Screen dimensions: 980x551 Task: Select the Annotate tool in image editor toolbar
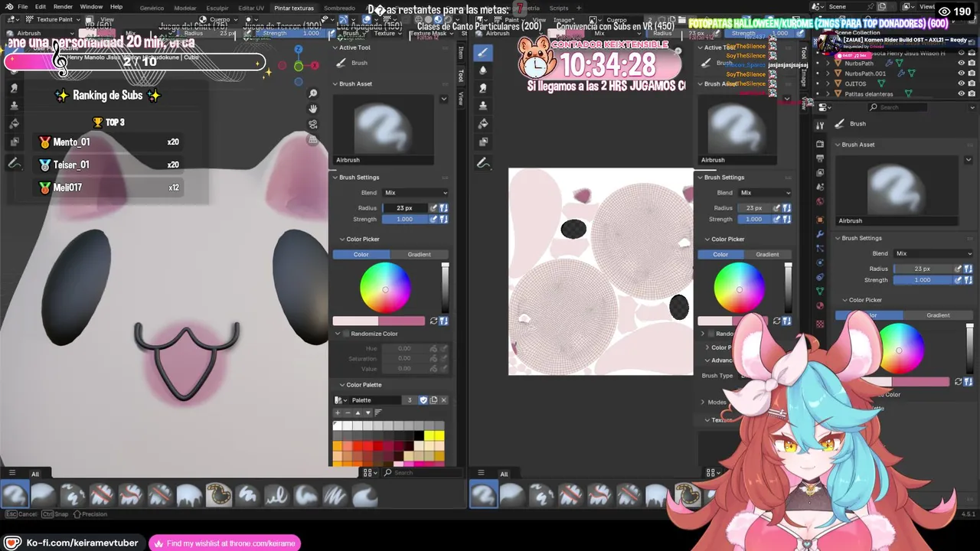pyautogui.click(x=482, y=163)
